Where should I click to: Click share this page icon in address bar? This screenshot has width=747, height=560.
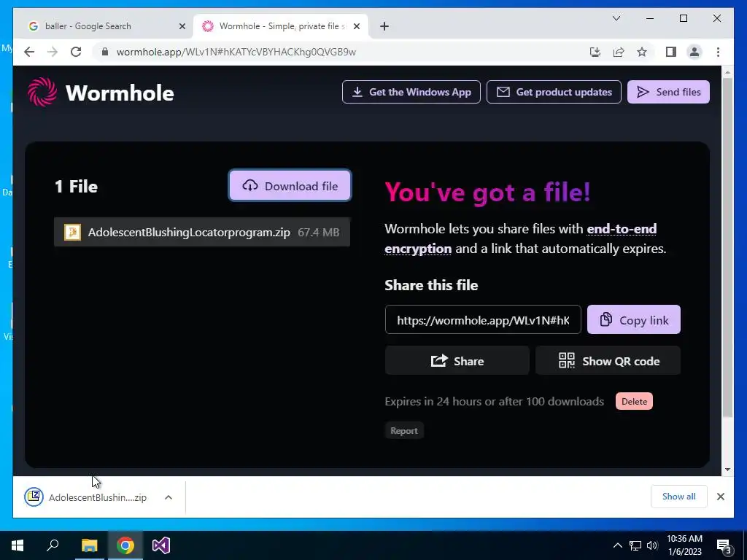pyautogui.click(x=619, y=52)
